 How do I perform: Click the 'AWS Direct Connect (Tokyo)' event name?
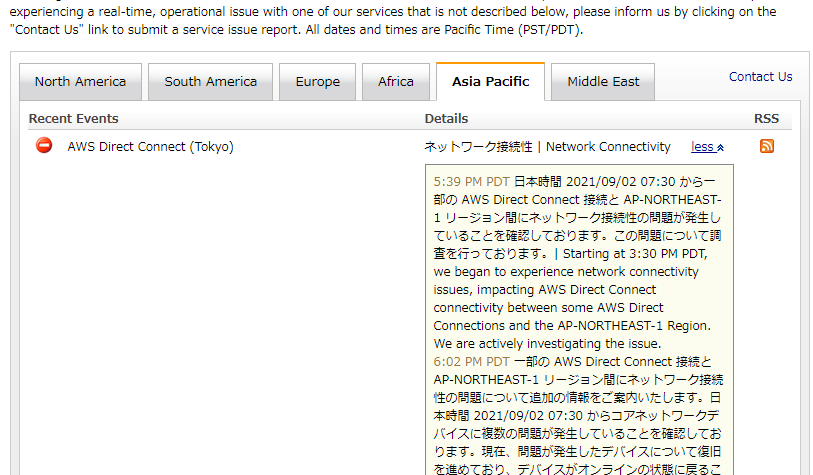pyautogui.click(x=150, y=147)
